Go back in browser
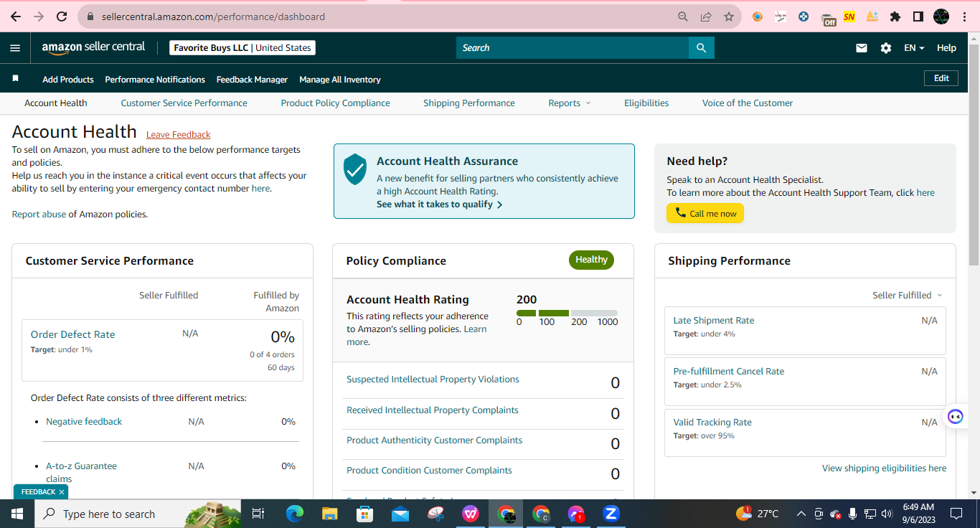Image resolution: width=980 pixels, height=528 pixels. pos(16,16)
